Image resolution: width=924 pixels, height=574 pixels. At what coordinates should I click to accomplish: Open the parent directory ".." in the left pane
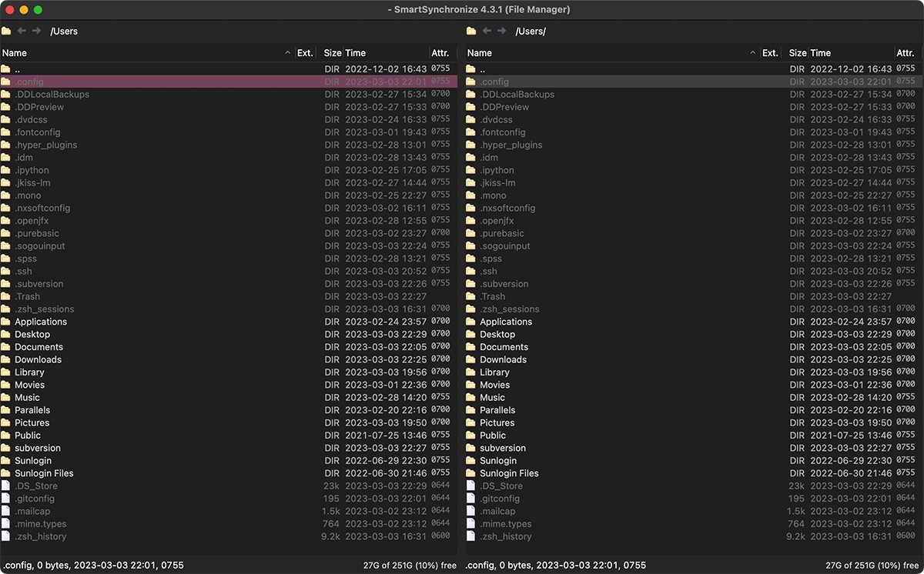pos(18,69)
